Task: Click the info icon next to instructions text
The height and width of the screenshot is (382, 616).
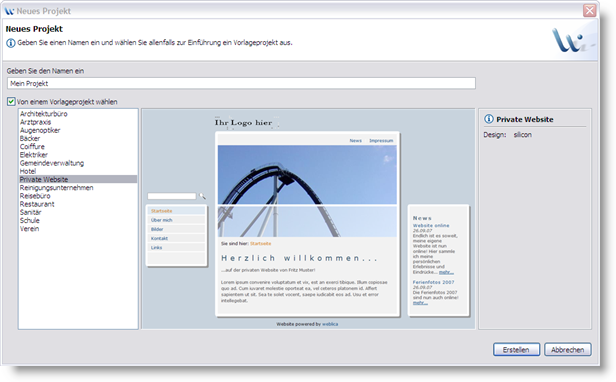Action: click(x=11, y=43)
